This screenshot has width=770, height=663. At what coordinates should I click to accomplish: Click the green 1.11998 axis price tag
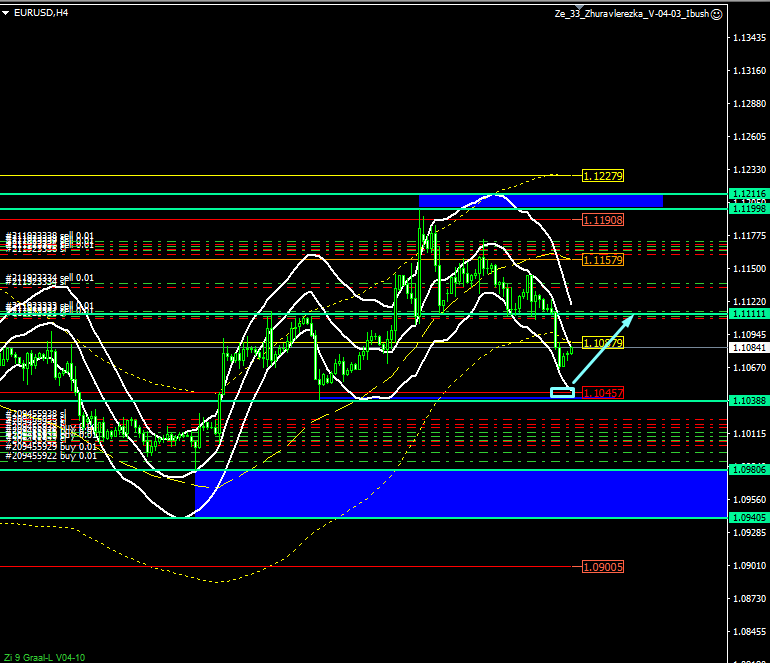click(749, 209)
